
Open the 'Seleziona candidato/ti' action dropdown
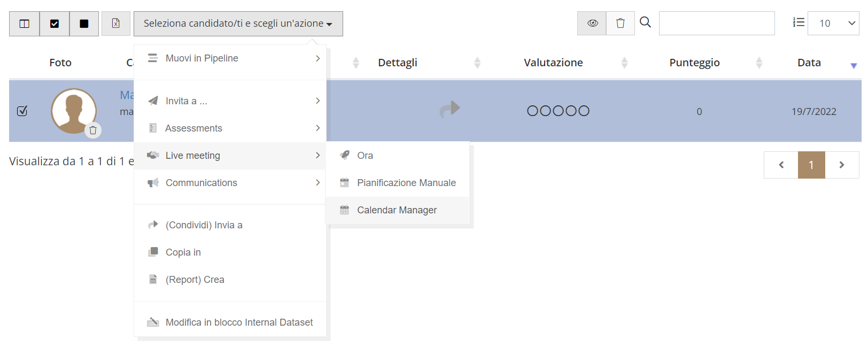[x=238, y=24]
